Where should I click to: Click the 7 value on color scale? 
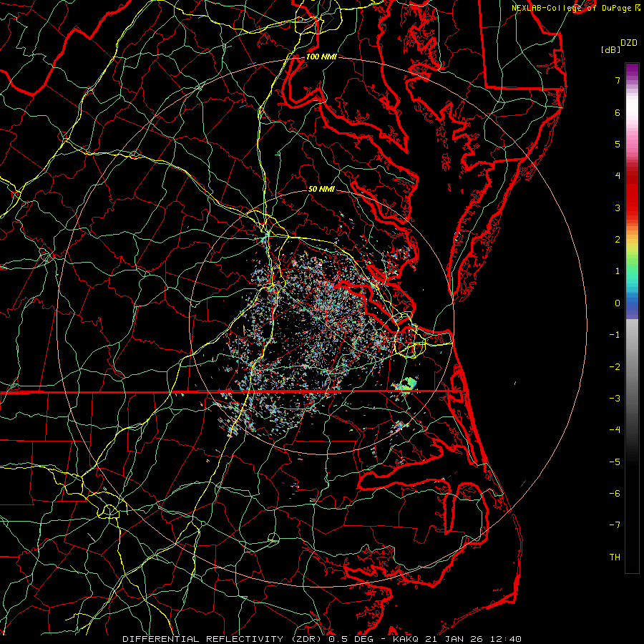[x=618, y=80]
